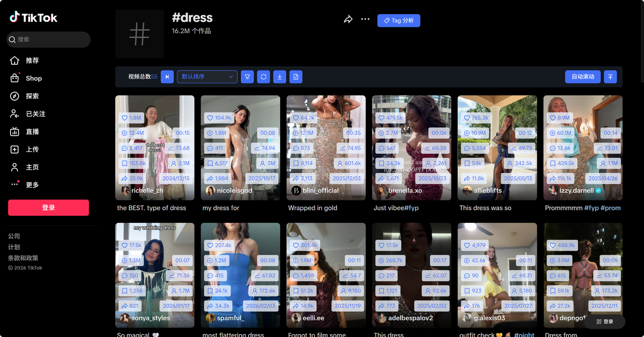Click the scroll-to-top arrow icon
This screenshot has width=644, height=337.
click(x=610, y=77)
